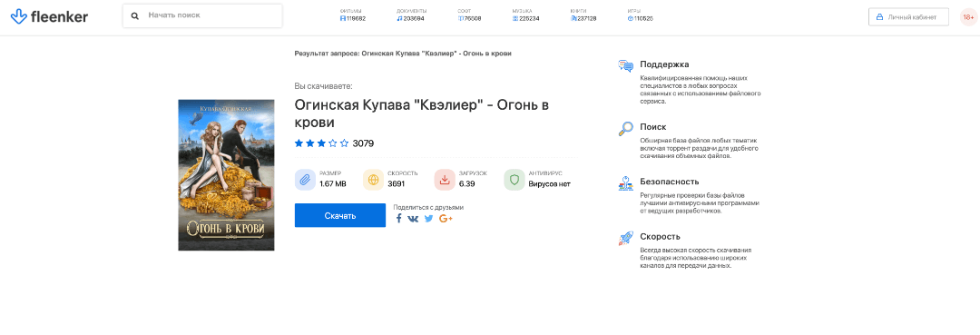Click the 18+ badge
Viewport: 980px width, 335px height.
click(x=969, y=17)
